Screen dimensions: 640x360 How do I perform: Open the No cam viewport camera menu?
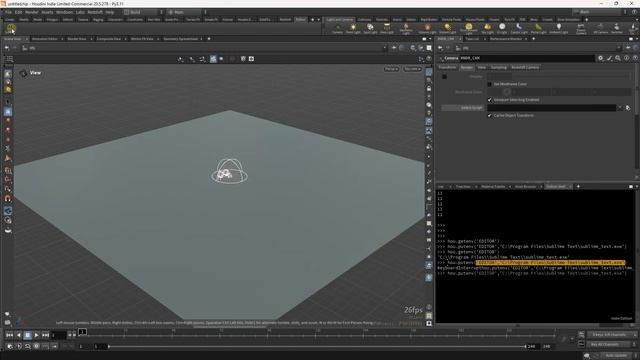pos(412,69)
